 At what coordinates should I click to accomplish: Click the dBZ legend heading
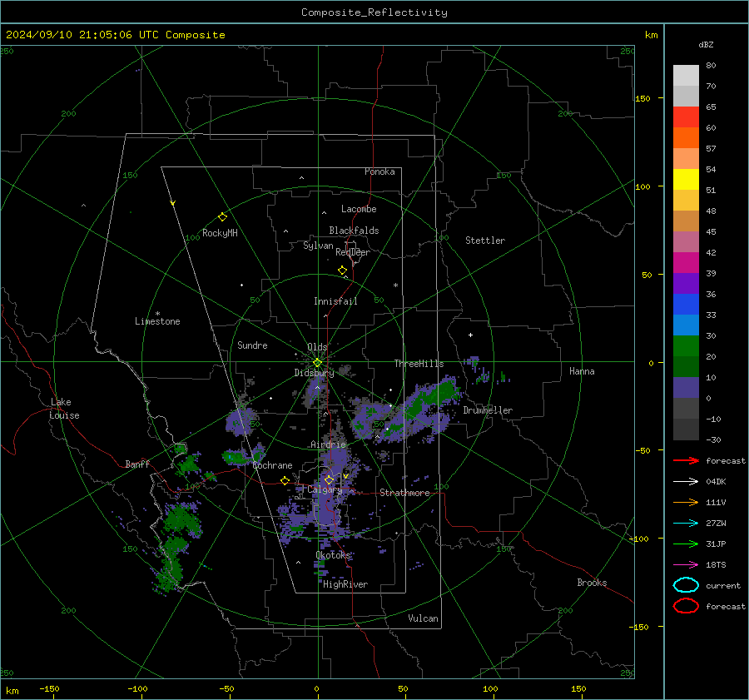706,44
